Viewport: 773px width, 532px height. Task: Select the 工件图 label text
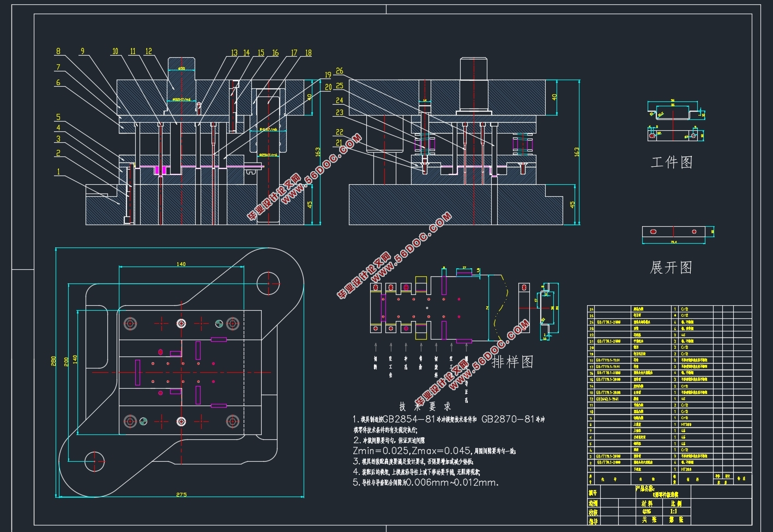671,162
